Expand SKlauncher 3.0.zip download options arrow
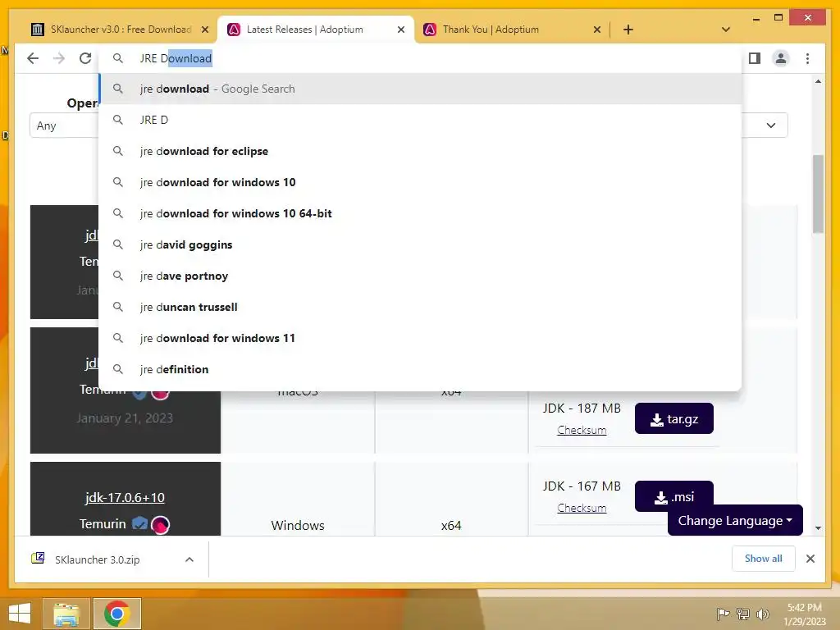Viewport: 840px width, 630px height. pos(189,559)
